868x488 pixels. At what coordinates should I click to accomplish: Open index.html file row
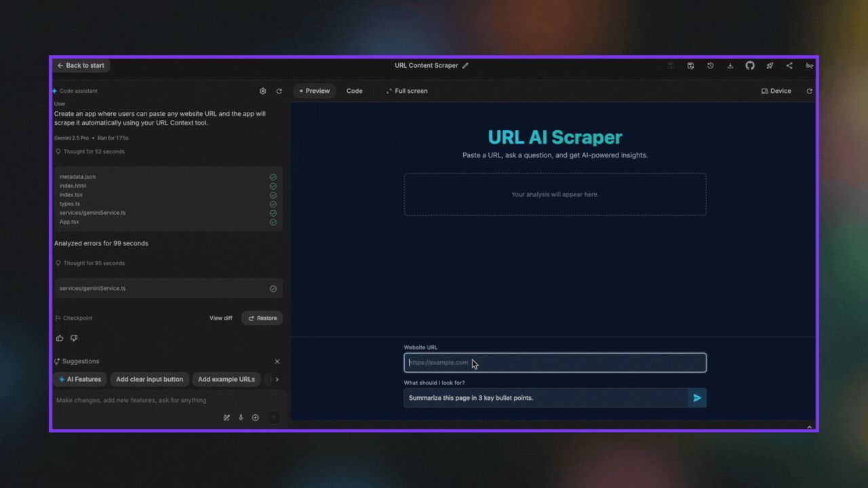[x=168, y=186]
